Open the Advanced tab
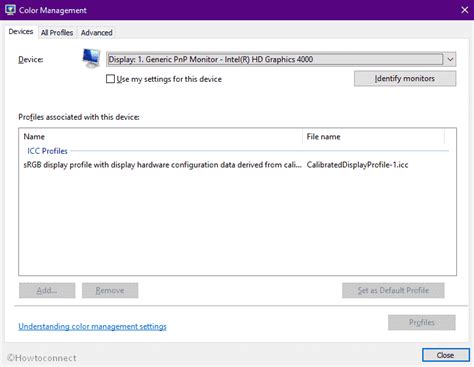This screenshot has height=367, width=474. (97, 33)
